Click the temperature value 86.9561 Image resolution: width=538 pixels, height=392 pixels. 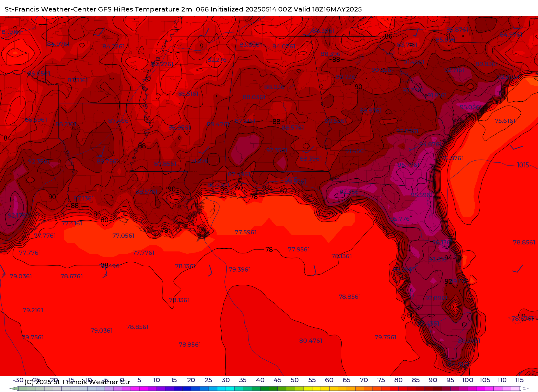tap(180, 127)
